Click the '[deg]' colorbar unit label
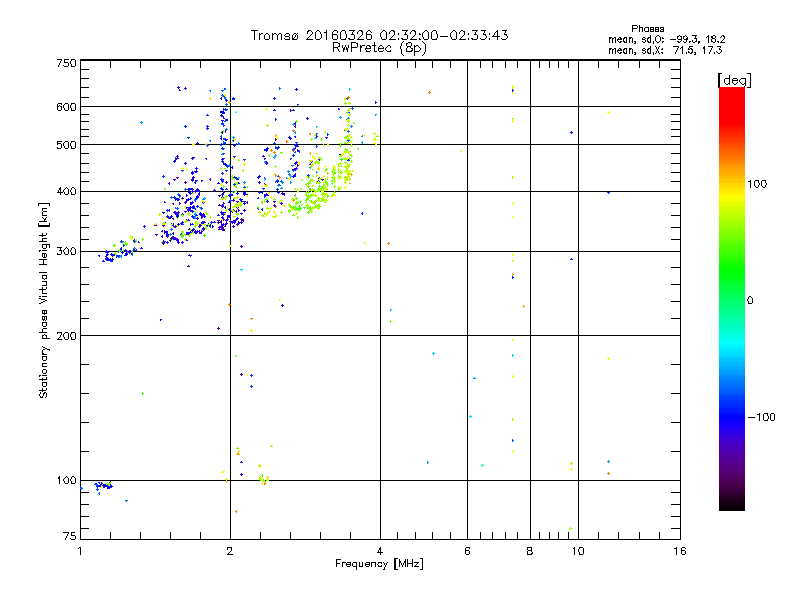800x600 pixels. pyautogui.click(x=734, y=80)
